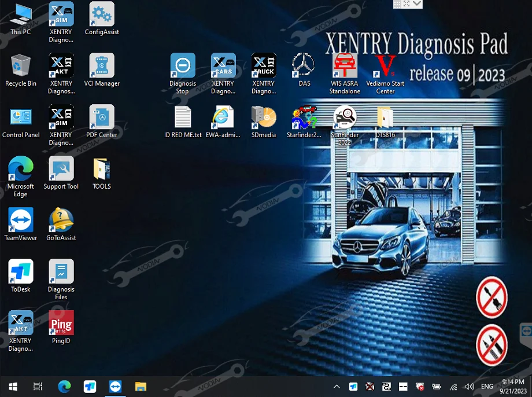Click the ToDesk system tray icon

point(353,387)
